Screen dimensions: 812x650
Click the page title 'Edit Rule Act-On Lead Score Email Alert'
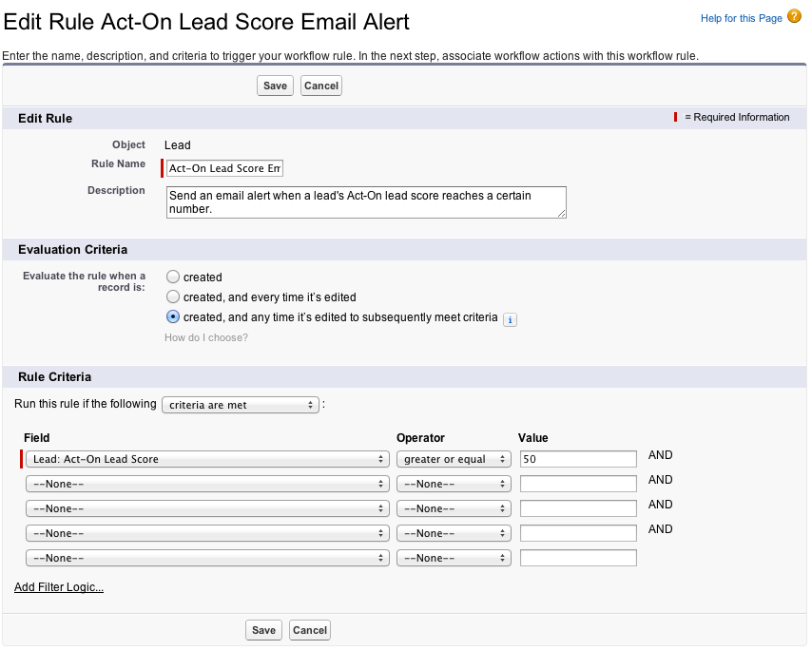point(206,22)
